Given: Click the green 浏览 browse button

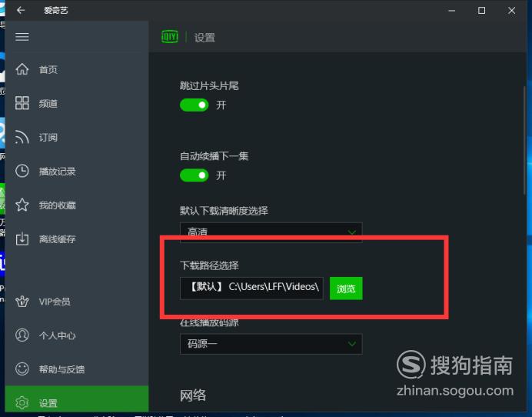Looking at the screenshot, I should 346,289.
